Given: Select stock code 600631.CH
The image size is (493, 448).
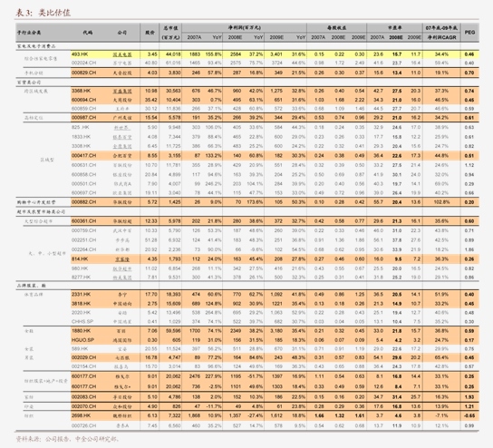Looking at the screenshot, I should [83, 165].
